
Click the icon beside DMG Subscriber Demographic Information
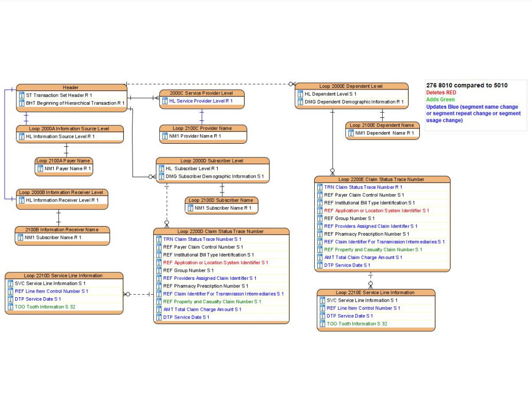pyautogui.click(x=161, y=176)
